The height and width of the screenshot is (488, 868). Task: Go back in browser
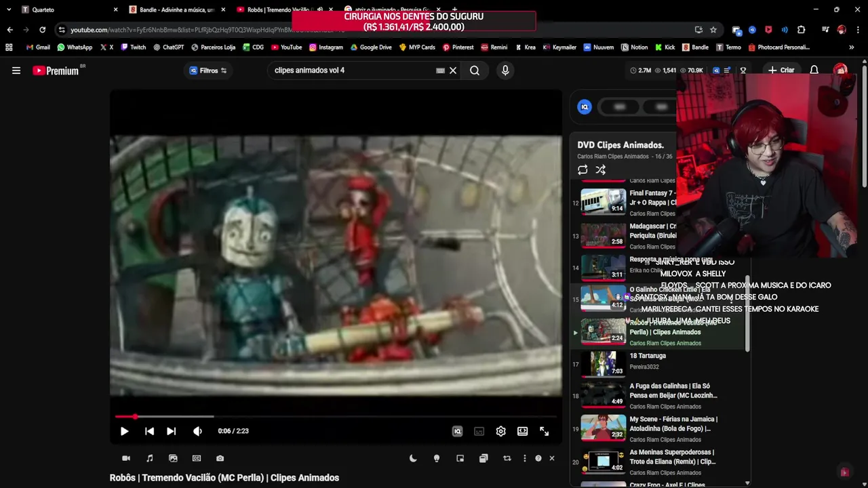point(9,30)
